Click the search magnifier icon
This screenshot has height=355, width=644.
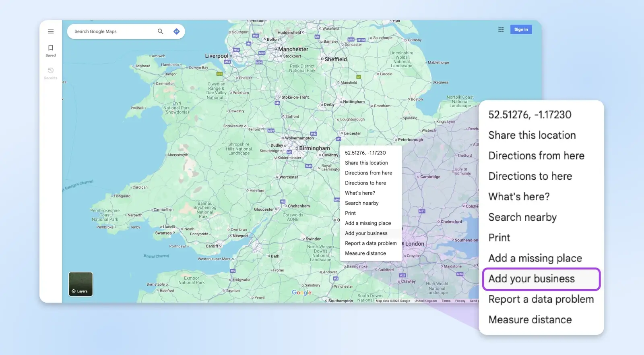(160, 31)
